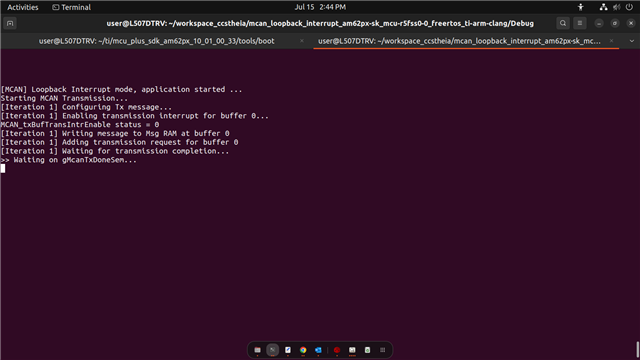Viewport: 640px width, 360px height.
Task: Switch to the tools/boot terminal tab
Action: [x=157, y=41]
